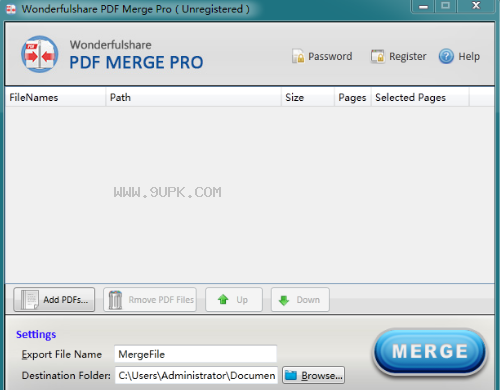
Task: Click the Export File Name input field
Action: 196,354
